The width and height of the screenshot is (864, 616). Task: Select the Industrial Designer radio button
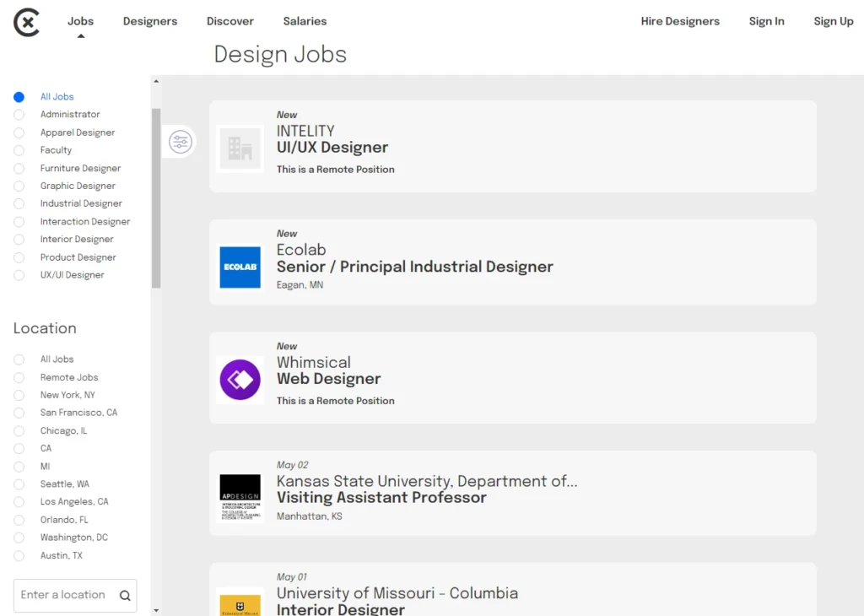coord(19,204)
